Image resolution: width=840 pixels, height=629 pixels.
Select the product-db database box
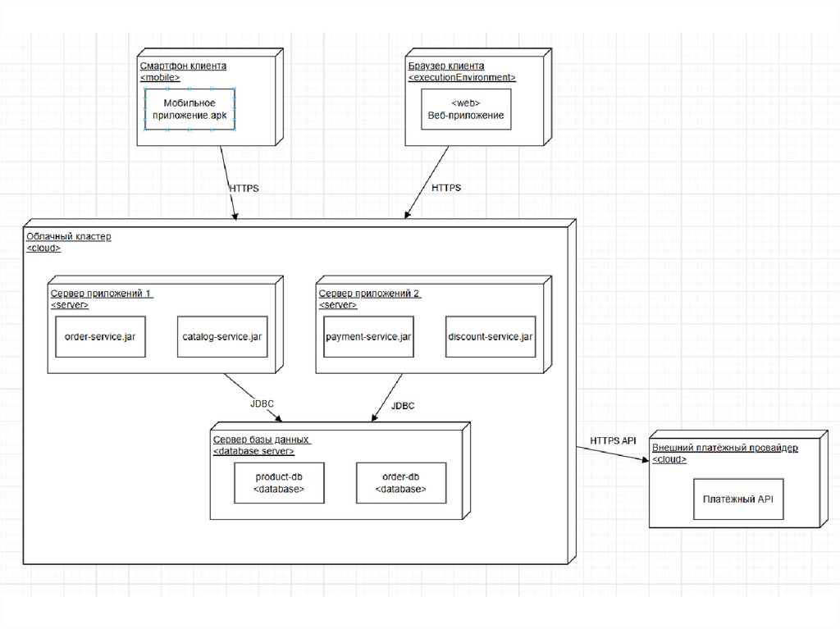tap(279, 483)
